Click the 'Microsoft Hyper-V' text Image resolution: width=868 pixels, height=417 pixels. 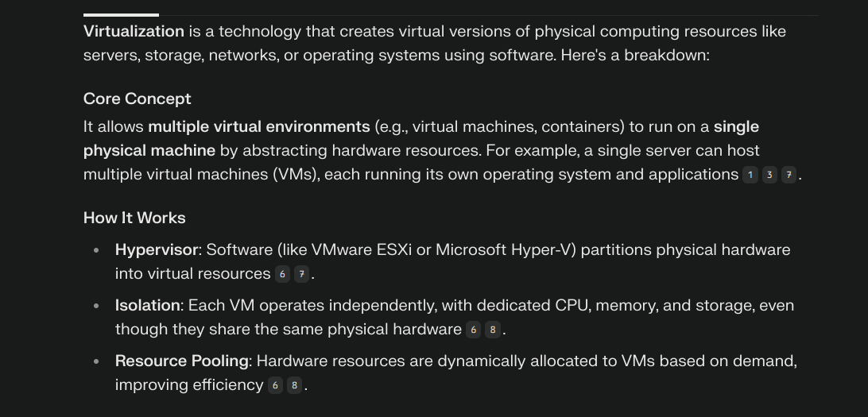click(x=506, y=250)
